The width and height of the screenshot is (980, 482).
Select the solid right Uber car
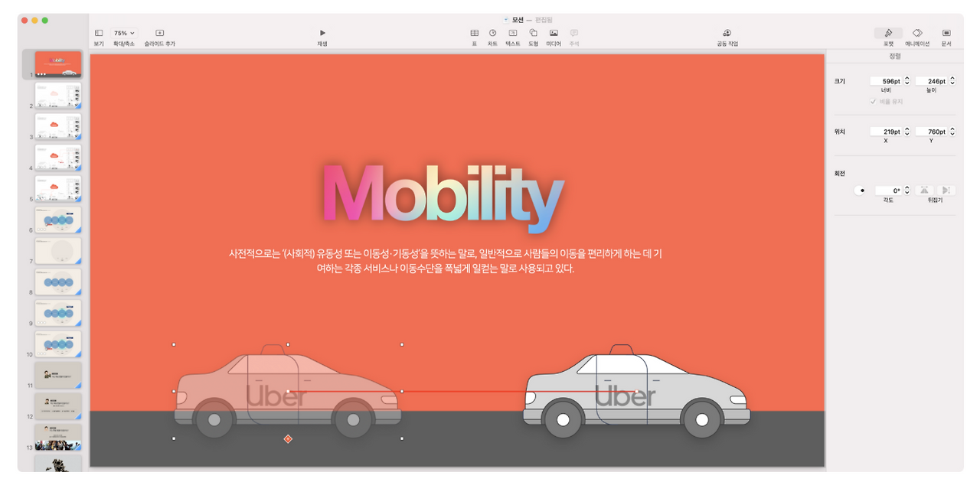[637, 392]
